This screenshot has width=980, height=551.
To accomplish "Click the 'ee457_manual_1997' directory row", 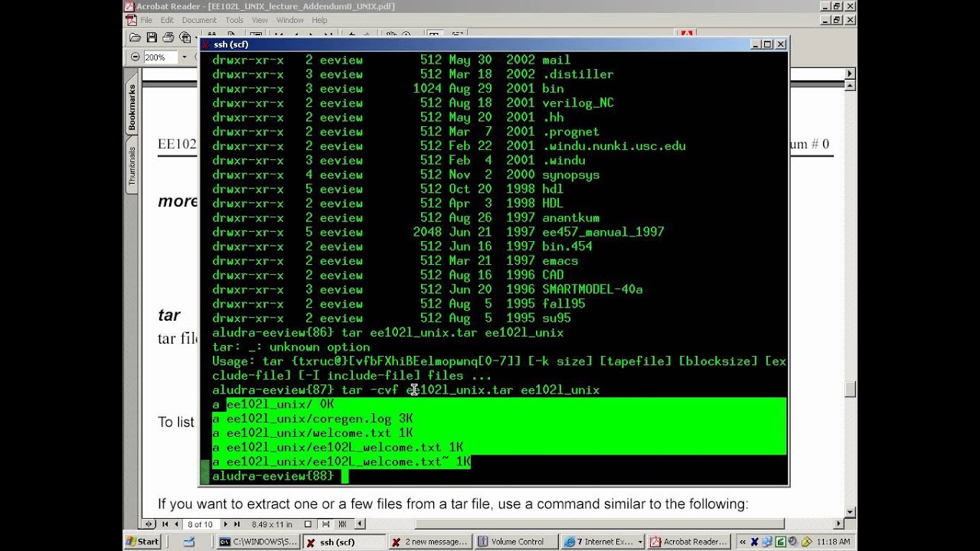I will pyautogui.click(x=438, y=232).
